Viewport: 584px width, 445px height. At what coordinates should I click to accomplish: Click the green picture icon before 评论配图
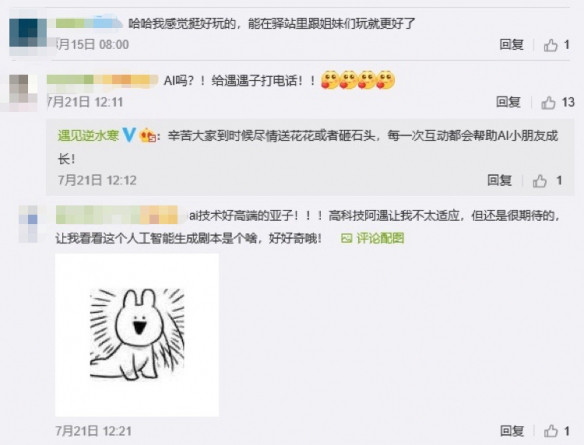tap(346, 238)
